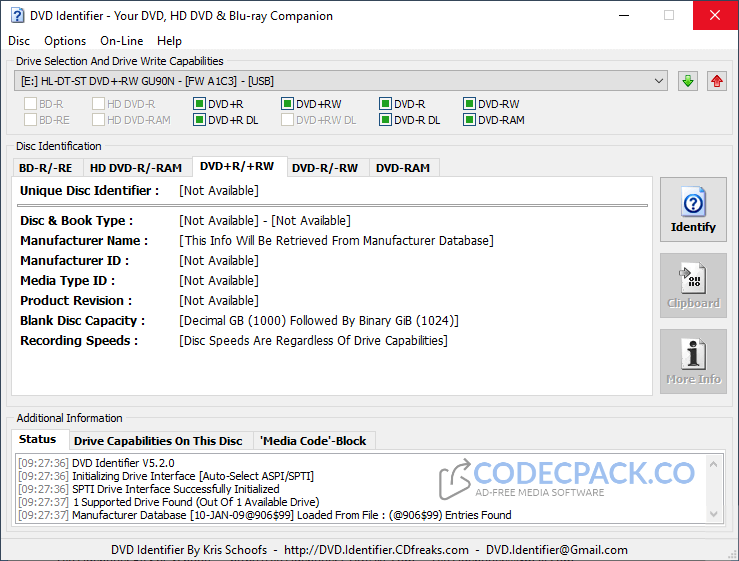Screen dimensions: 739x561
Task: Click the Manufacturer ID value
Action: pos(219,261)
